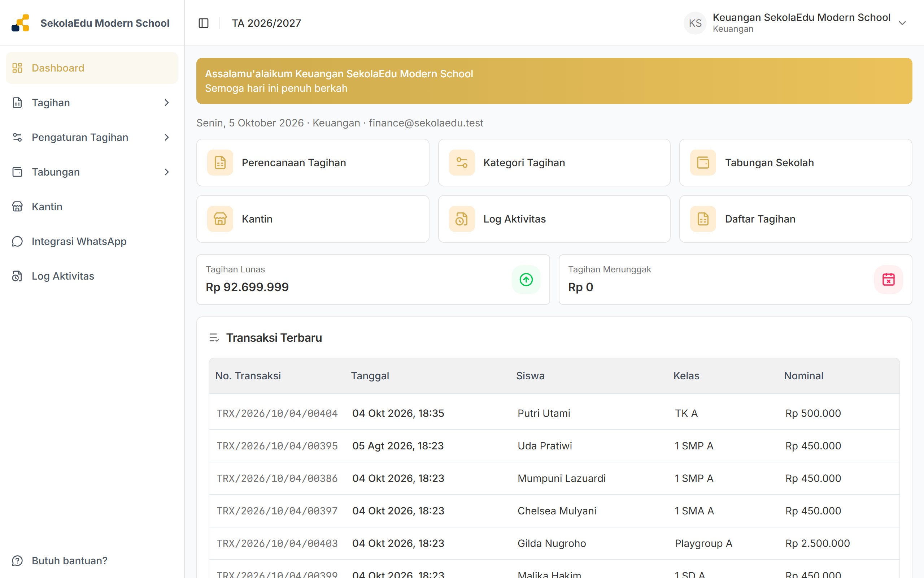Click transaction TRX/2026/10/04/00395

[277, 446]
